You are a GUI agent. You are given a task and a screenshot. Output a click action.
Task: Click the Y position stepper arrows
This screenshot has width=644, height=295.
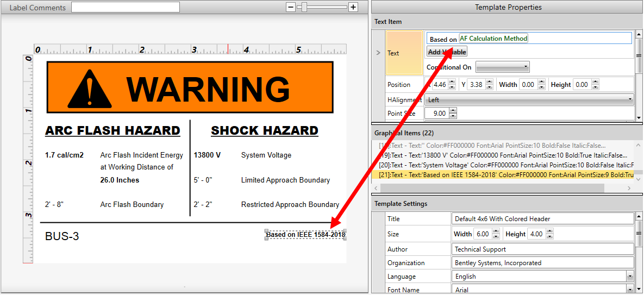490,85
